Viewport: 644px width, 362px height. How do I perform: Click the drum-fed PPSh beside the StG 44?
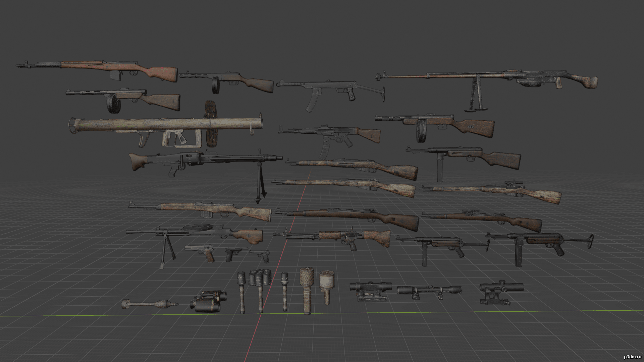click(x=435, y=127)
